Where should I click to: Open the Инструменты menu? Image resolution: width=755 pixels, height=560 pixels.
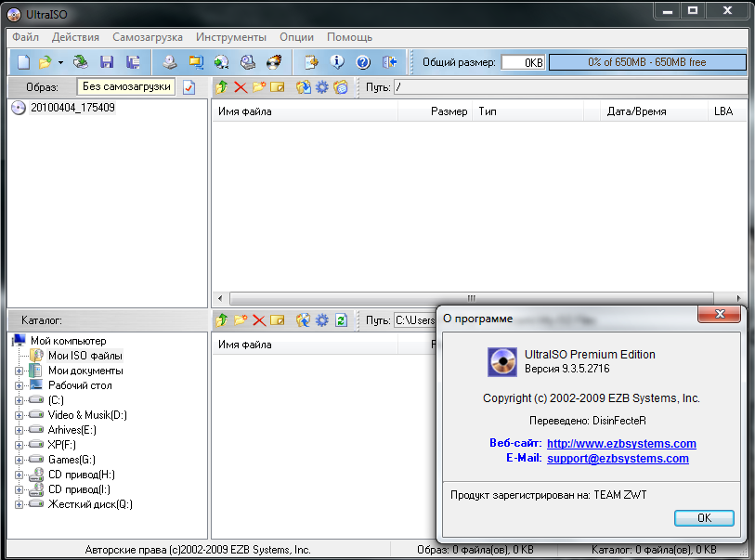(x=231, y=37)
